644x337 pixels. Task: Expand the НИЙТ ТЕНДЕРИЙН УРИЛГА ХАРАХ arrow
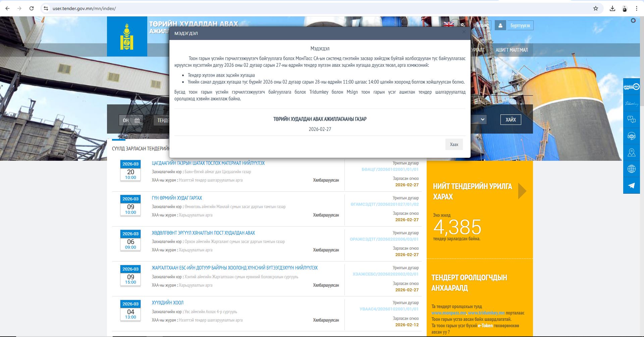point(522,191)
